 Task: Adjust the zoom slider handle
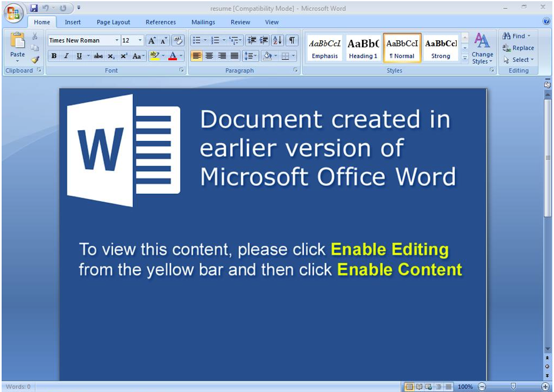[513, 386]
